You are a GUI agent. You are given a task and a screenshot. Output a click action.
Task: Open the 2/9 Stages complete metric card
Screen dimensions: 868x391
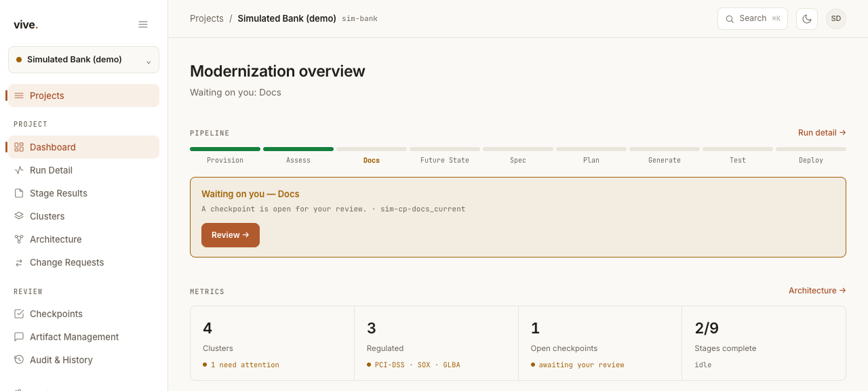764,344
